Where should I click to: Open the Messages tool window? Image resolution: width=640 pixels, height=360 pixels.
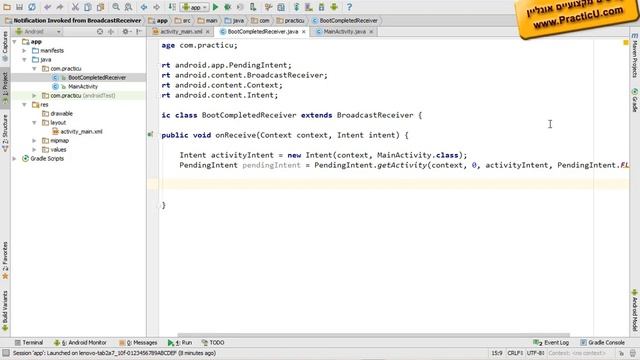pos(138,342)
